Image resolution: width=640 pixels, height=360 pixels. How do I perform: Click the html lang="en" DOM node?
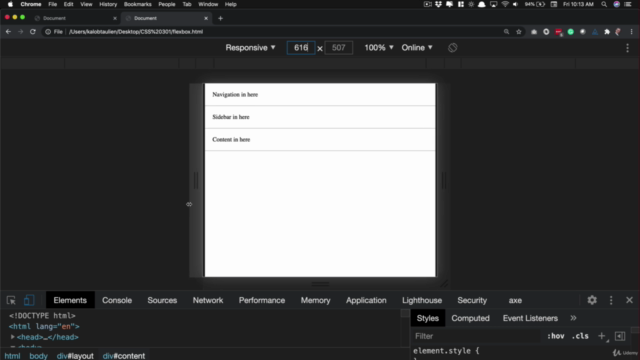(x=44, y=326)
